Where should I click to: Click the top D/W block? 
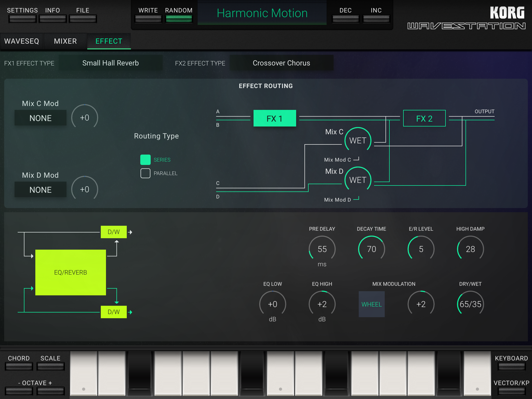[x=114, y=232]
